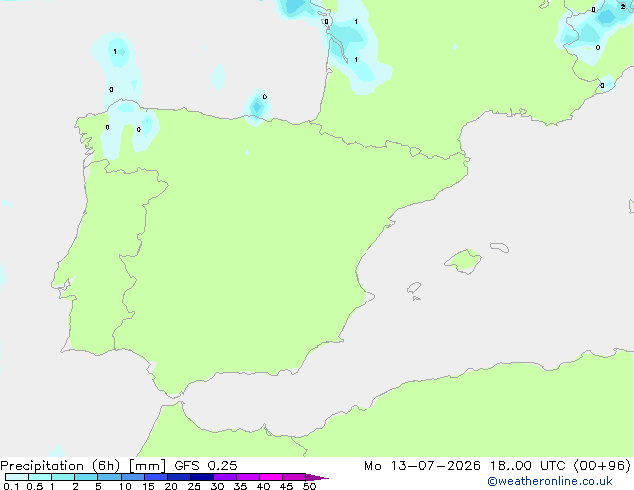Click the "(00+96)" forecast hour text
The image size is (634, 490).
coord(602,466)
